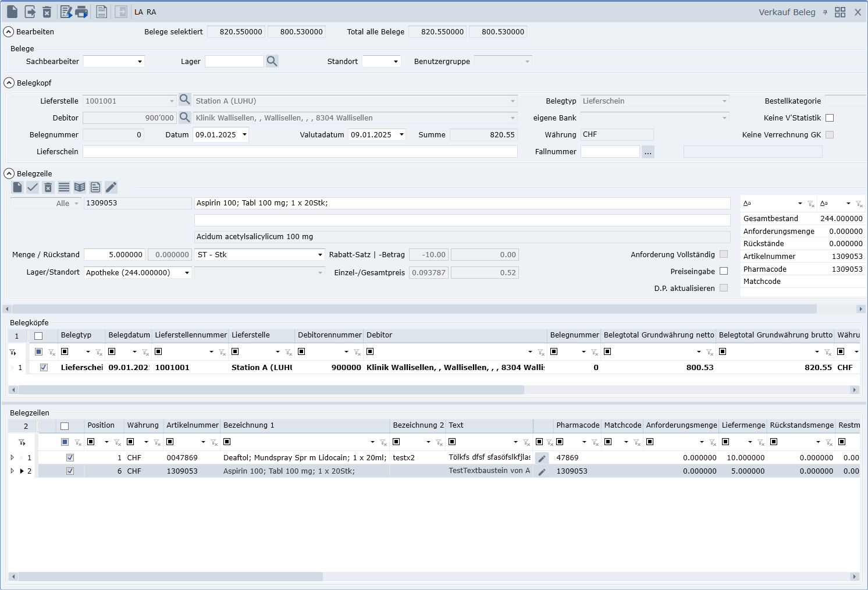Enable the Keine V'Statistik checkbox
This screenshot has height=590, width=868.
[830, 118]
